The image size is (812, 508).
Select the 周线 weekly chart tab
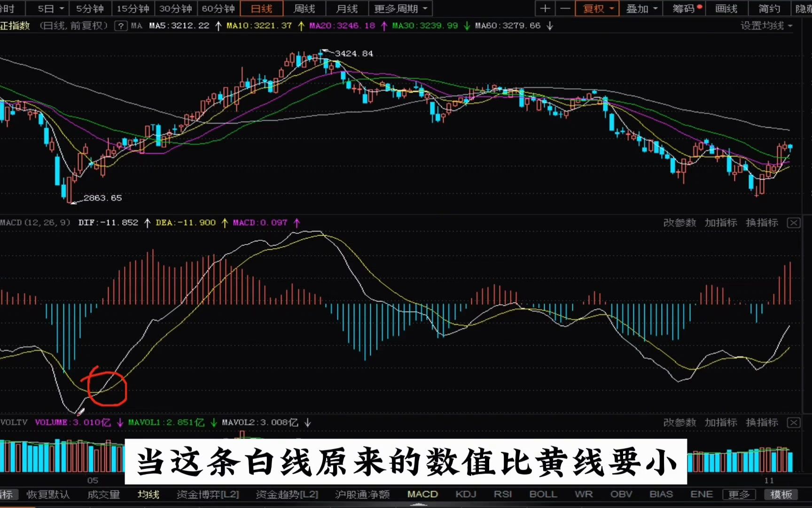304,8
